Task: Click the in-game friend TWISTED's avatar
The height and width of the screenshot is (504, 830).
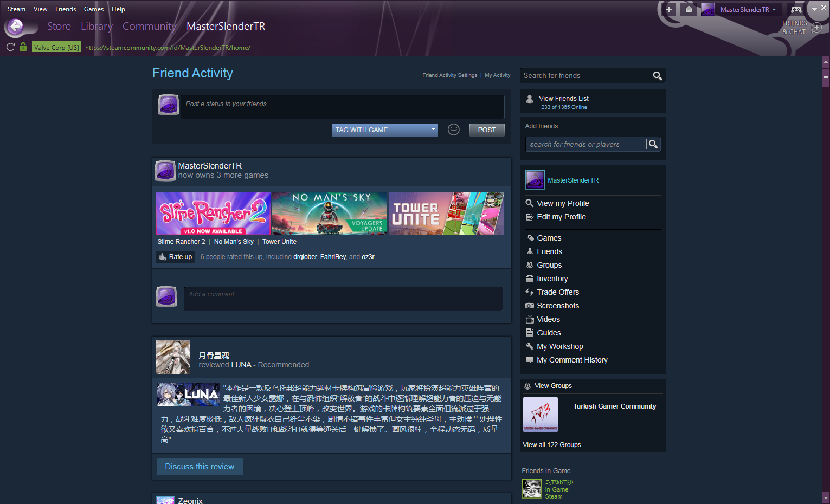Action: (x=532, y=489)
